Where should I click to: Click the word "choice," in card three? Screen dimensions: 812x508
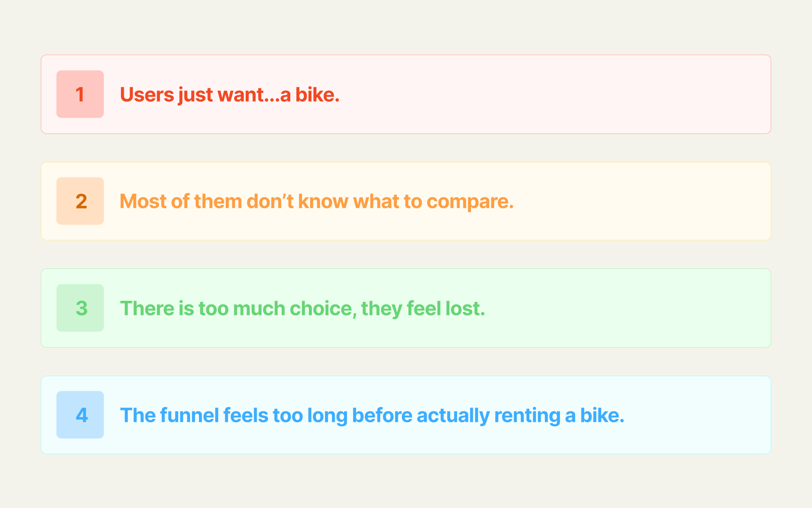(x=323, y=309)
